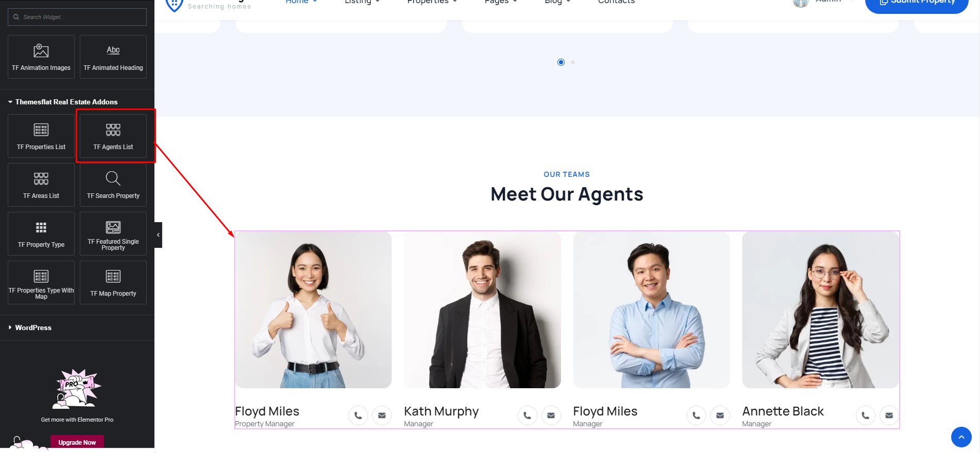Pick the TF Search Property widget
Image resolution: width=980 pixels, height=453 pixels.
[113, 185]
